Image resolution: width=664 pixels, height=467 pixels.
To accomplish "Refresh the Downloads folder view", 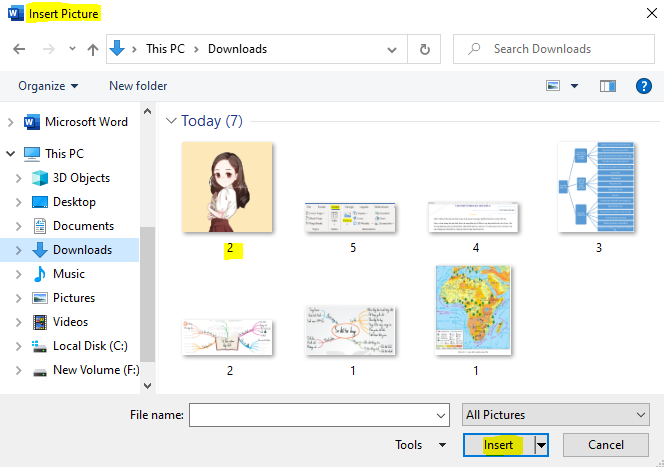I will [425, 49].
